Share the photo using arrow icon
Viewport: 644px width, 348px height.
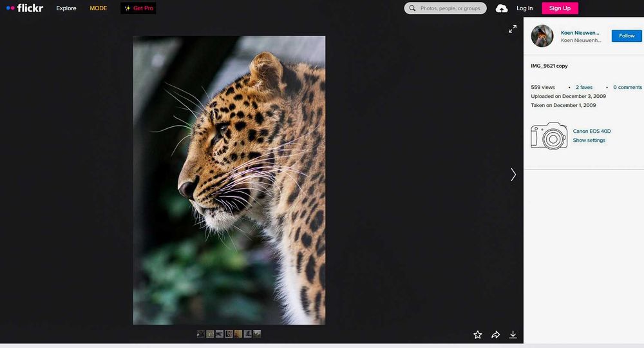tap(496, 335)
